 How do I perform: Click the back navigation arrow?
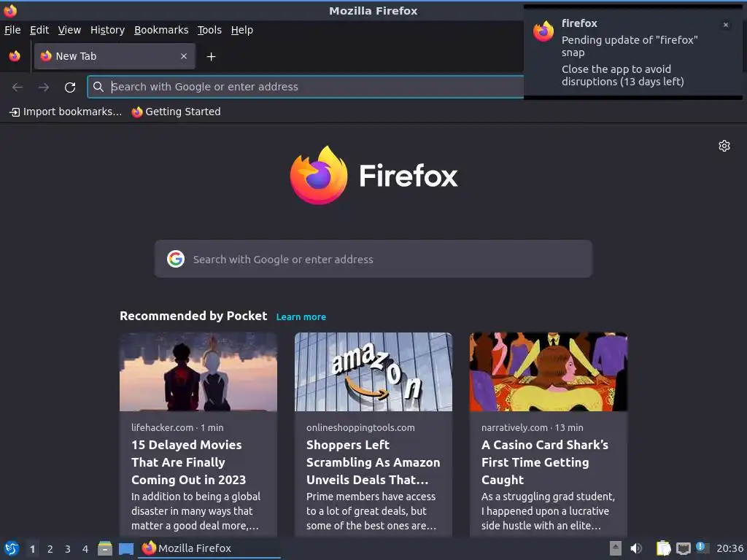(x=18, y=87)
